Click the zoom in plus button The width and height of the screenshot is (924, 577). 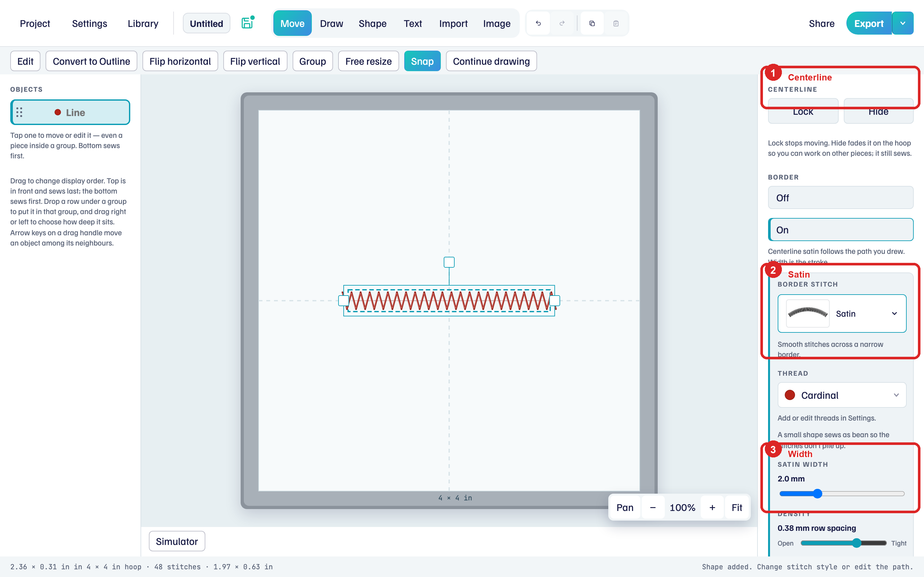[x=712, y=507]
